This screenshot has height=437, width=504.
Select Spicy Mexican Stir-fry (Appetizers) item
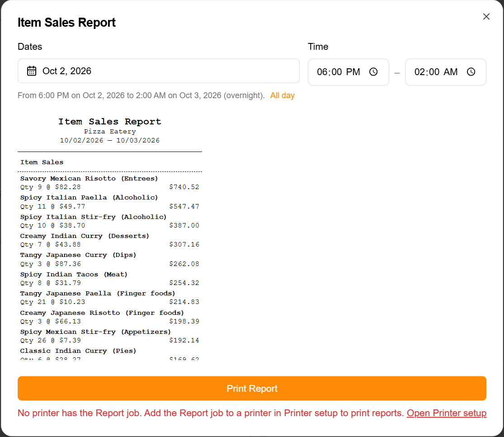95,332
